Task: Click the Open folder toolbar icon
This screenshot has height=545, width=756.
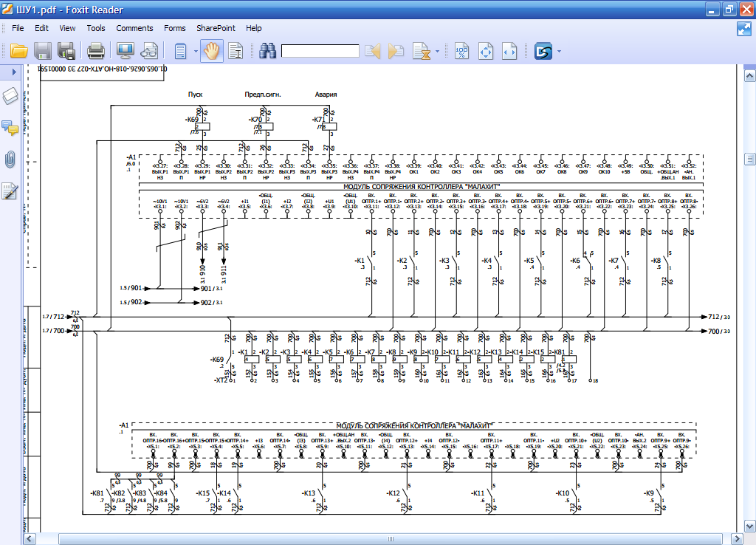Action: point(19,51)
